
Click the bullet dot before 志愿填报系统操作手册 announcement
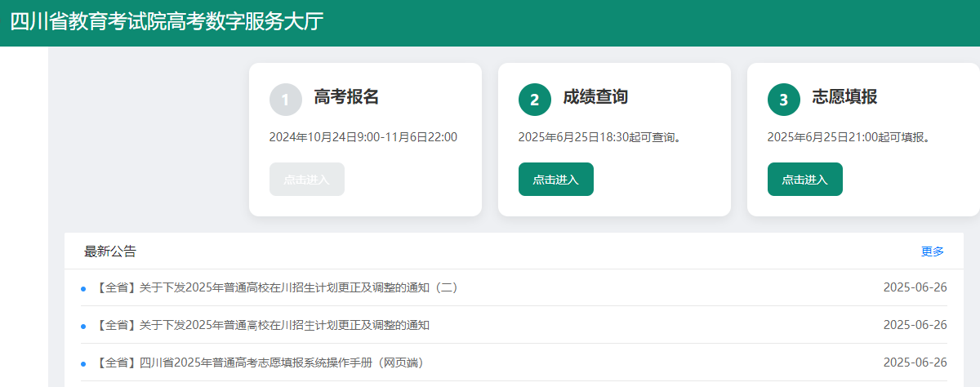83,363
